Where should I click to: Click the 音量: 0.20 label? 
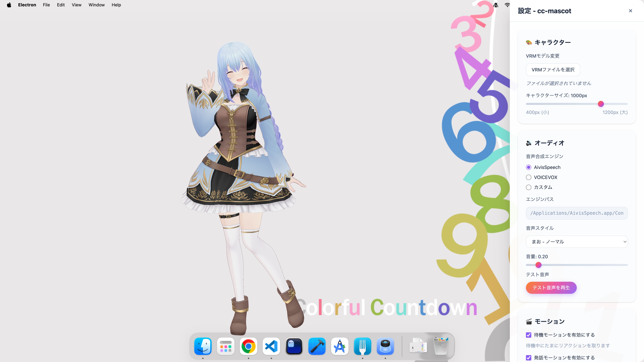tap(537, 257)
